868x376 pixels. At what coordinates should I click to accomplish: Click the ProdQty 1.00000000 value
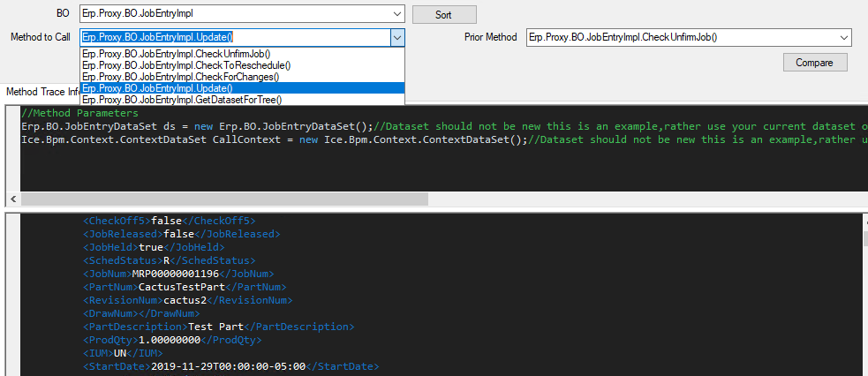(x=170, y=340)
